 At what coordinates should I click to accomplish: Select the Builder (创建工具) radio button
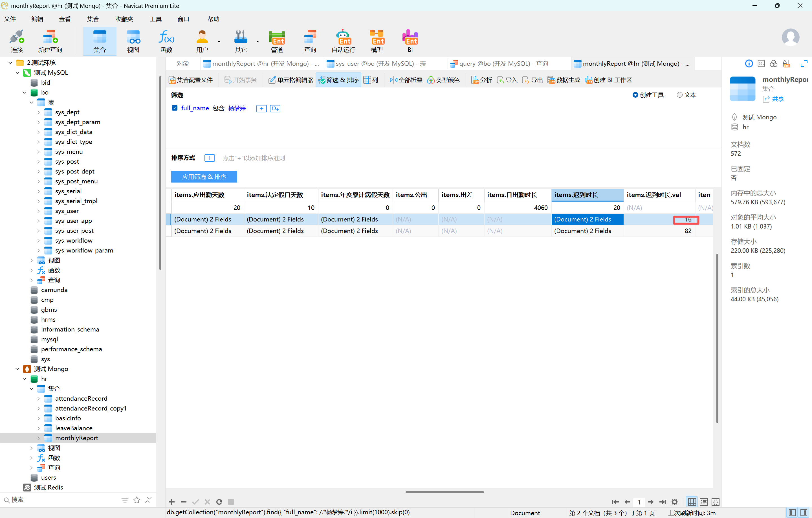coord(635,95)
